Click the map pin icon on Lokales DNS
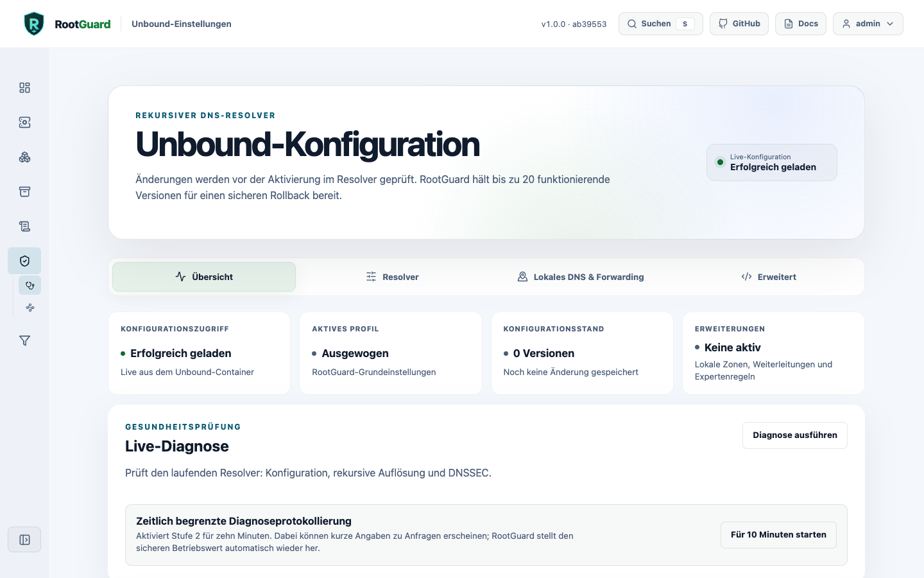Screen dimensions: 924x578 [x=522, y=277]
